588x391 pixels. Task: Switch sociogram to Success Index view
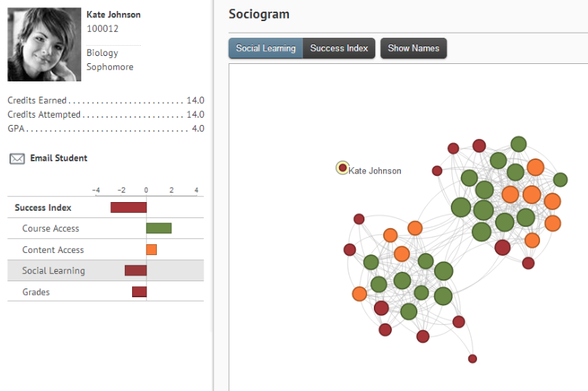click(x=339, y=49)
